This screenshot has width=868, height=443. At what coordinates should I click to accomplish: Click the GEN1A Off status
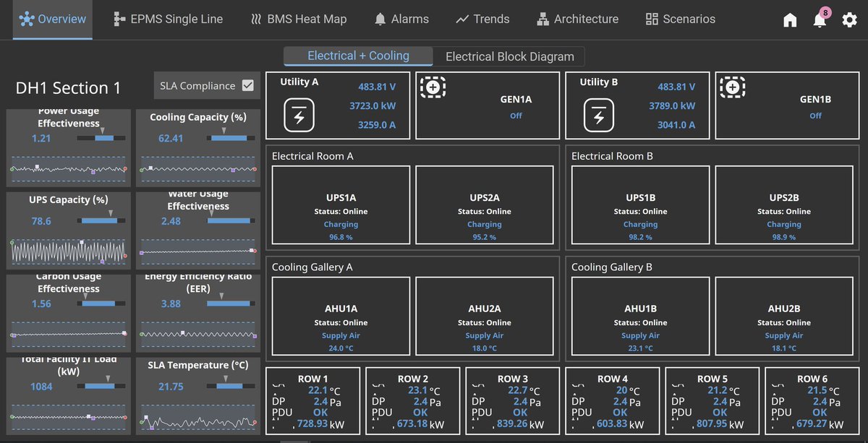pos(516,116)
